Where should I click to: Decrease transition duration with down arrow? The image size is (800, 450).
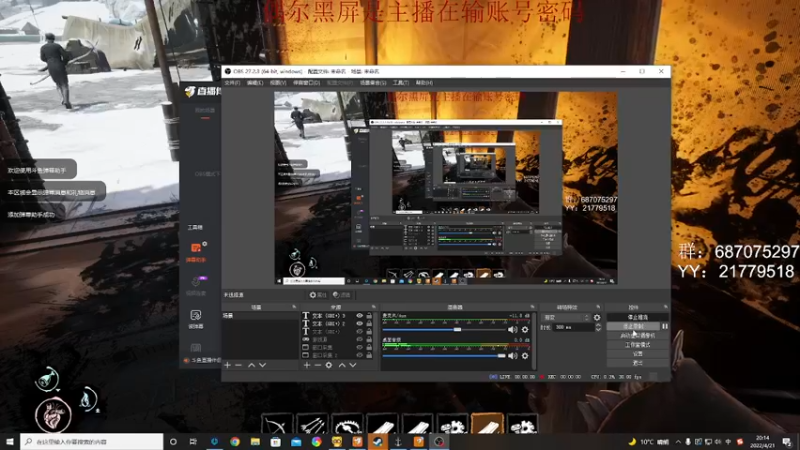[598, 330]
